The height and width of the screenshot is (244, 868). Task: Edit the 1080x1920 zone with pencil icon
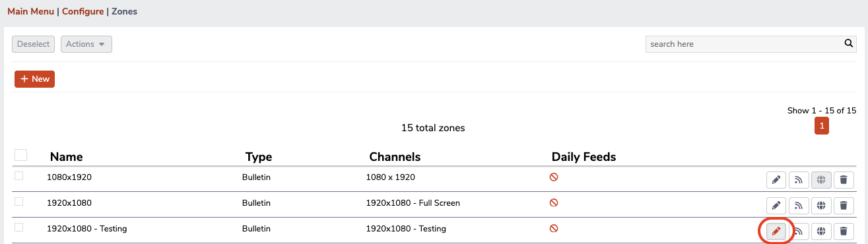[776, 179]
